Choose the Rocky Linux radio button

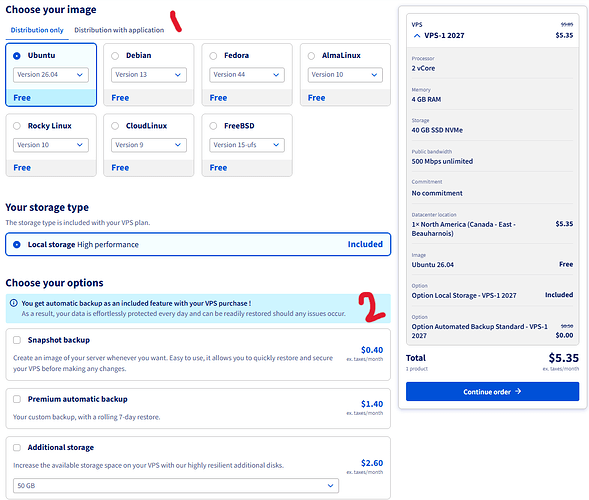[x=17, y=126]
